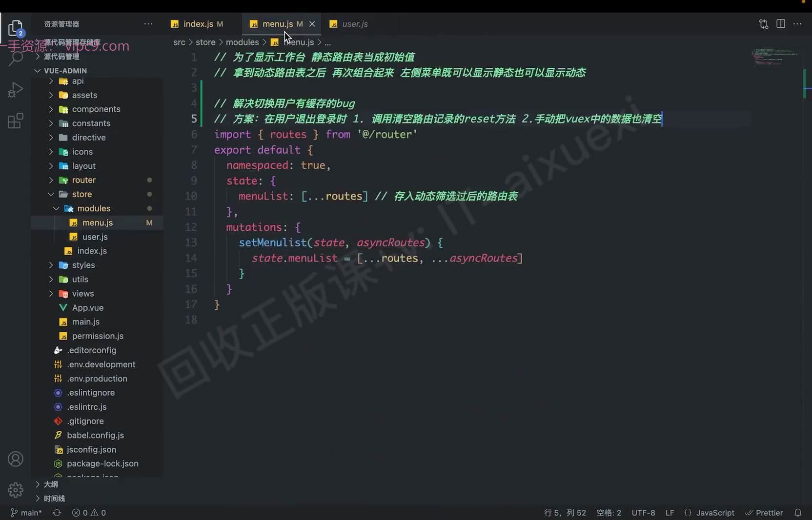Open source control compare changes icon
The height and width of the screenshot is (520, 812).
tap(764, 24)
